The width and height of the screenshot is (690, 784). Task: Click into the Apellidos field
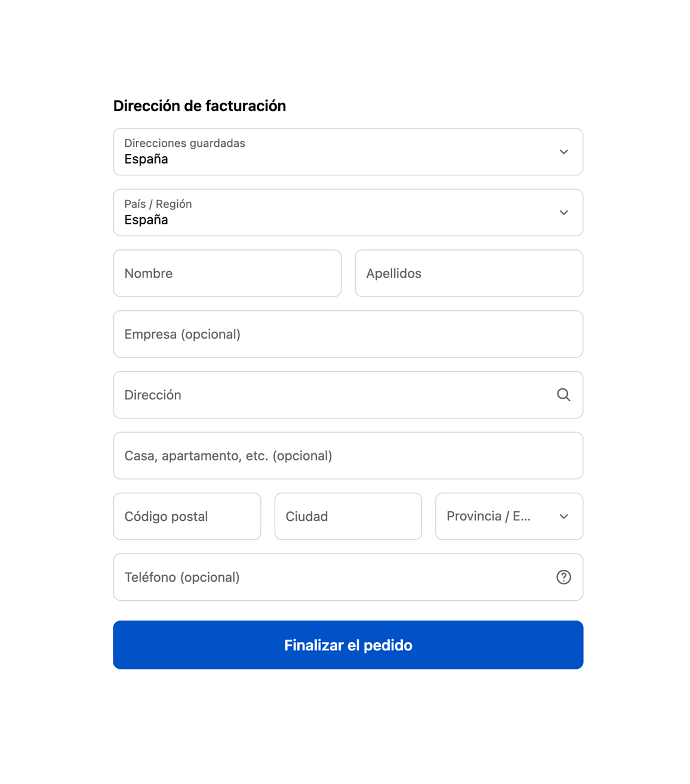tap(469, 274)
